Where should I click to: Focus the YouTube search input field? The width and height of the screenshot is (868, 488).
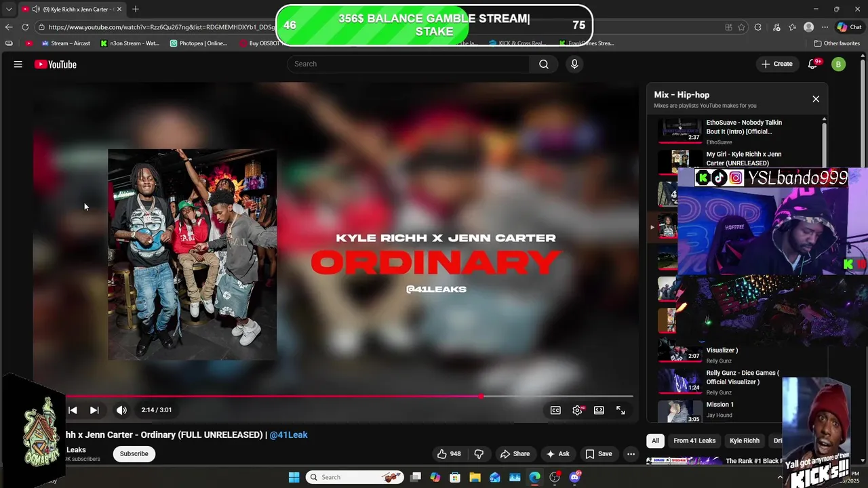408,64
